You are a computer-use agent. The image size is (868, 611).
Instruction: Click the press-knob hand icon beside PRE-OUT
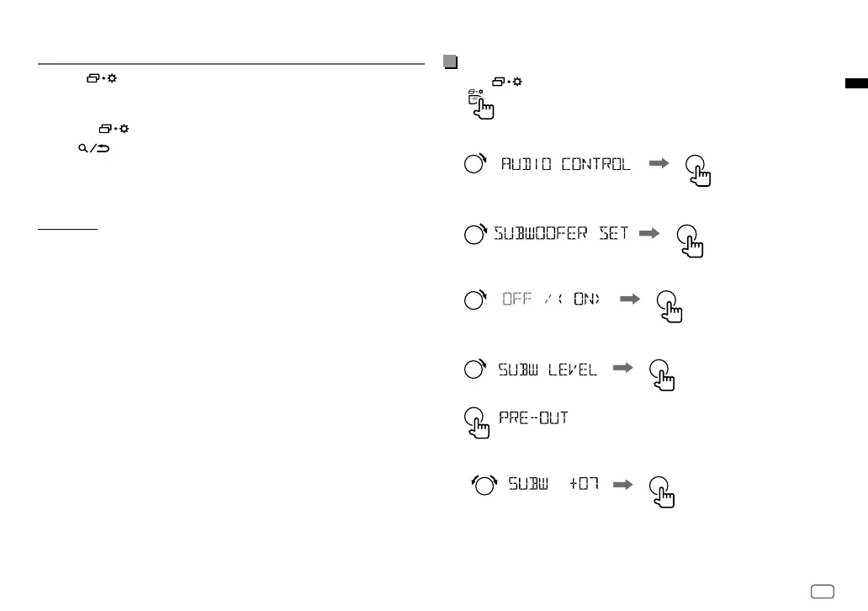(477, 422)
